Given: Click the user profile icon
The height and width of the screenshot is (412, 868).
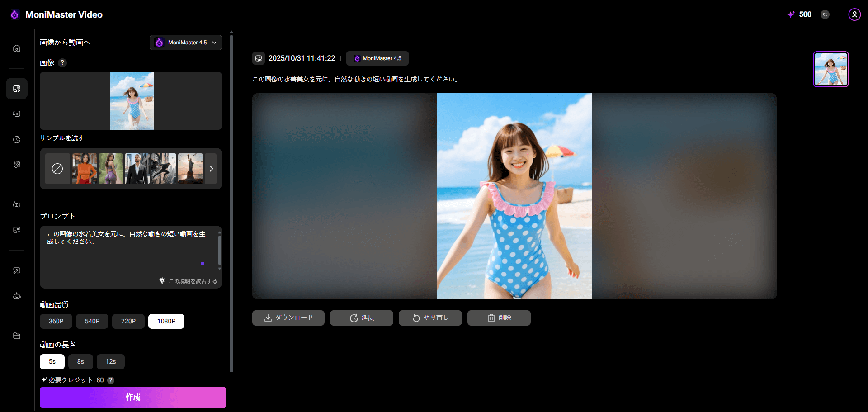Looking at the screenshot, I should pos(854,14).
